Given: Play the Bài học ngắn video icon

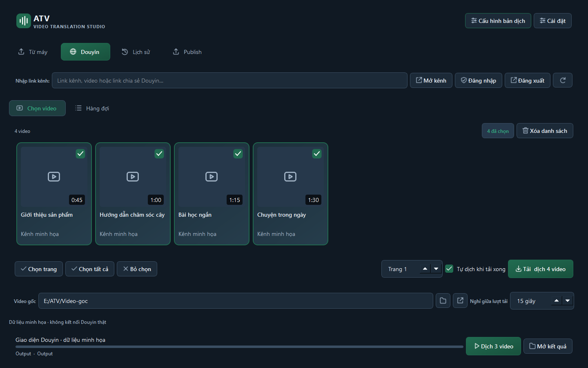Looking at the screenshot, I should click(212, 177).
